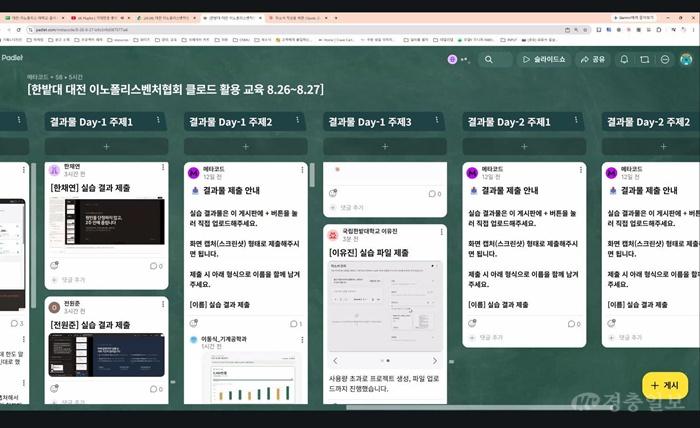Click the Padlet logo
Viewport: 700px width, 428px height.
(x=12, y=58)
